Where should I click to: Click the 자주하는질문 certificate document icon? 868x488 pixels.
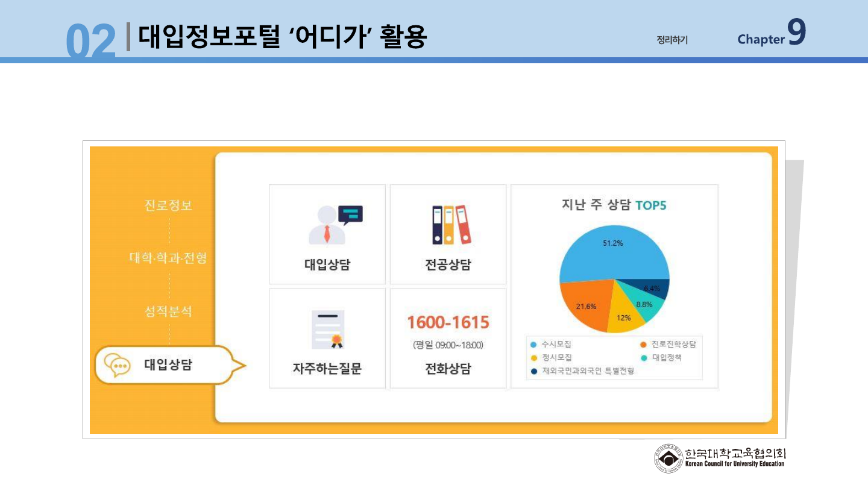[329, 330]
